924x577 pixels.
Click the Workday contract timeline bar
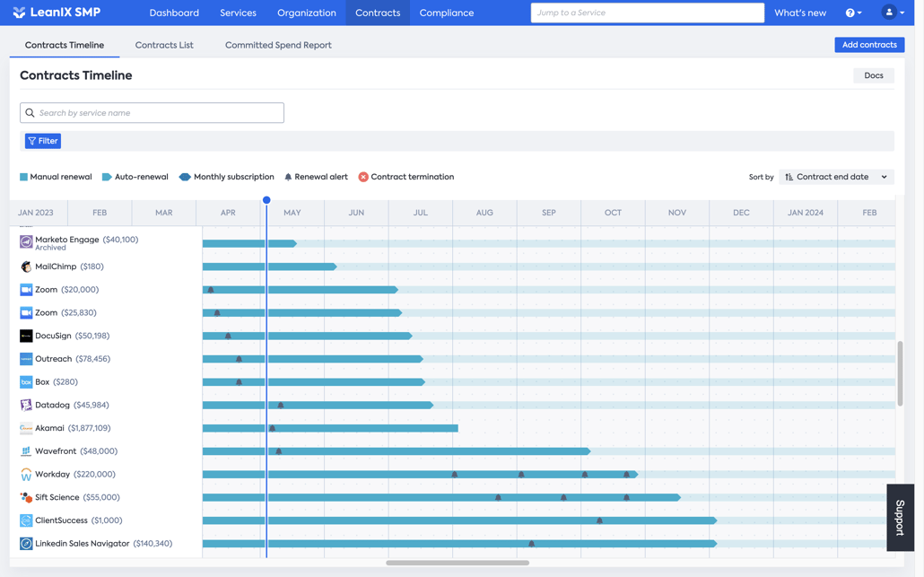pyautogui.click(x=420, y=475)
